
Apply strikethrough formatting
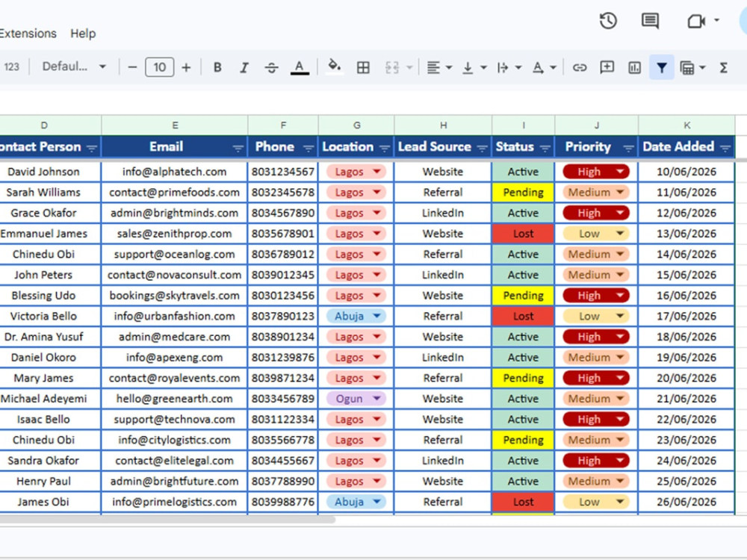[272, 68]
